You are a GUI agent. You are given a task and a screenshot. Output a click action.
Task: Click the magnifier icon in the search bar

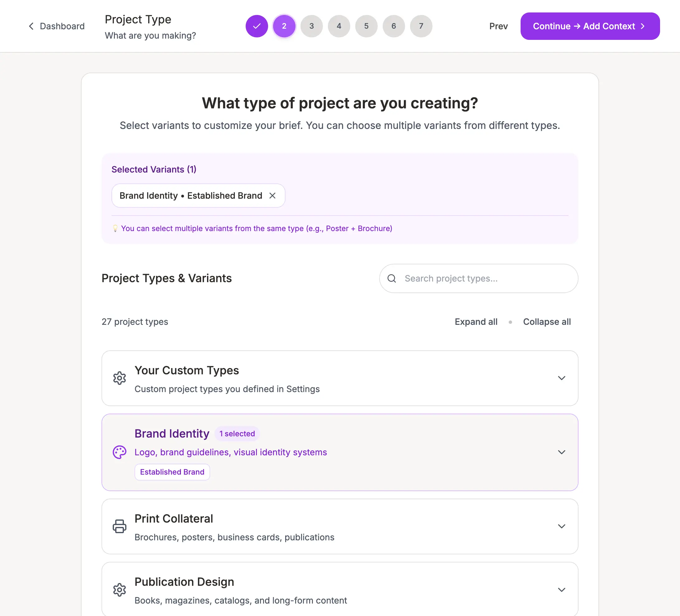392,278
